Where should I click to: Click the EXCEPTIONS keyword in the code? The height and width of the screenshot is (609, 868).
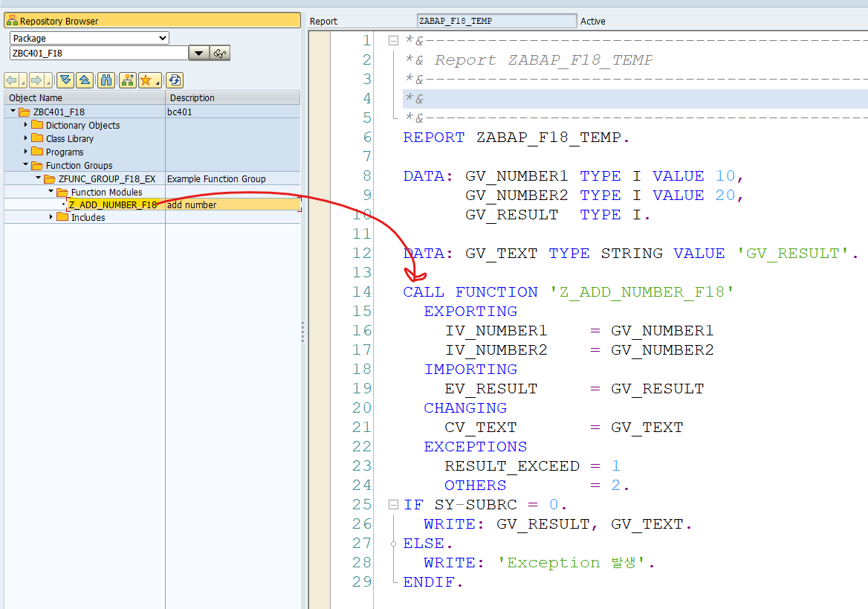click(x=476, y=447)
